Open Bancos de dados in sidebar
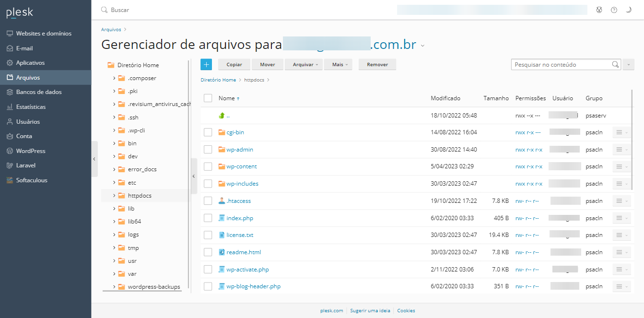The image size is (644, 318). coord(46,92)
